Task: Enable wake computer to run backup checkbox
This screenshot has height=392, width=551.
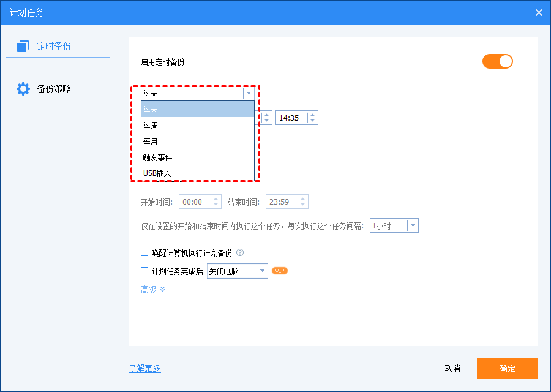Action: click(x=144, y=252)
